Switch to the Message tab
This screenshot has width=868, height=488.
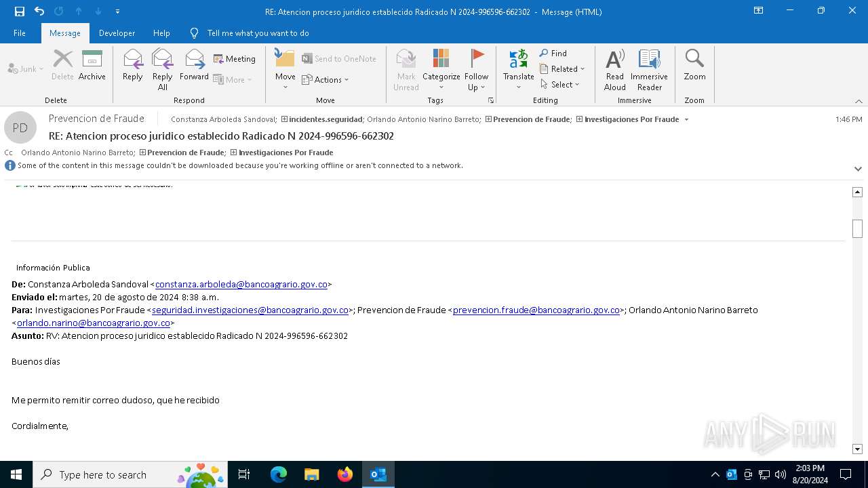(65, 33)
